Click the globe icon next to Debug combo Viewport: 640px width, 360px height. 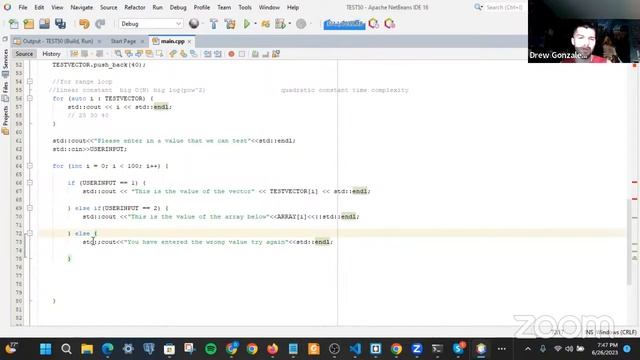click(x=194, y=24)
